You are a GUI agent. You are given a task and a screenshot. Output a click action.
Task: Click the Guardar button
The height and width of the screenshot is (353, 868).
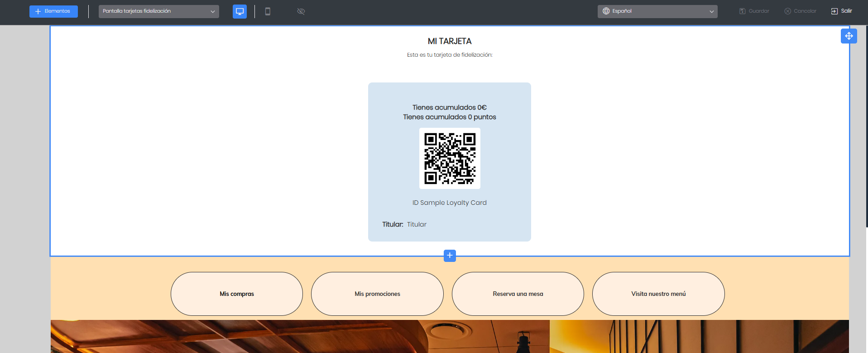pos(754,11)
